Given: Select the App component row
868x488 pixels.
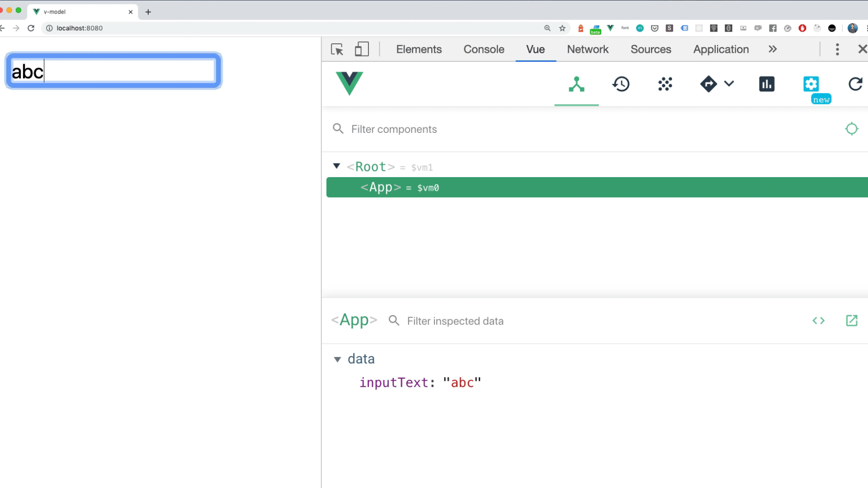Looking at the screenshot, I should coord(597,188).
